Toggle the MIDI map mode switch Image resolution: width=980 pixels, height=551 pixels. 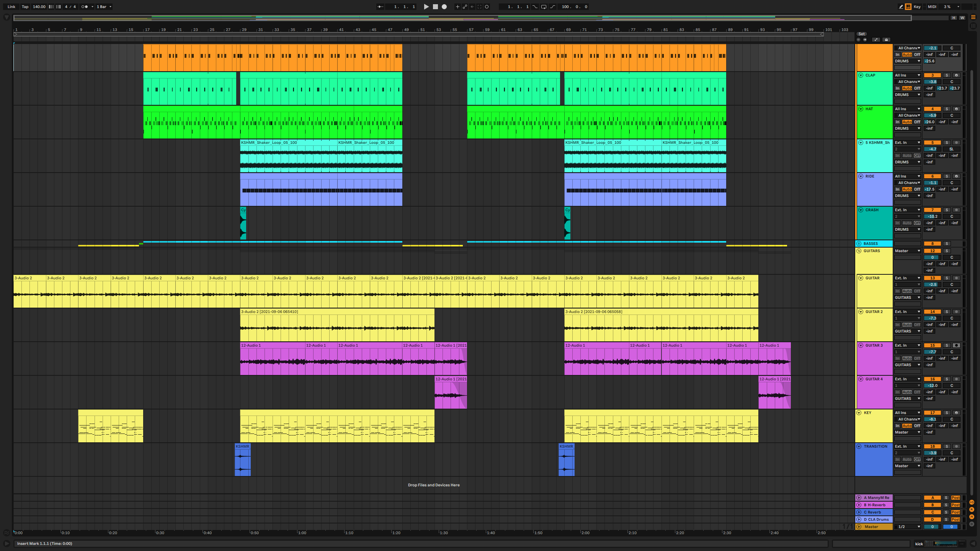932,7
